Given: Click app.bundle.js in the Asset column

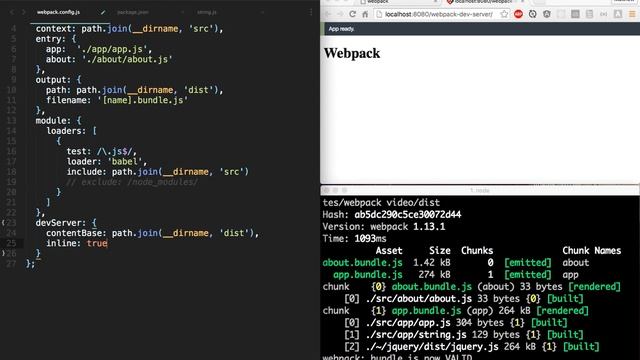Looking at the screenshot, I should tap(368, 275).
